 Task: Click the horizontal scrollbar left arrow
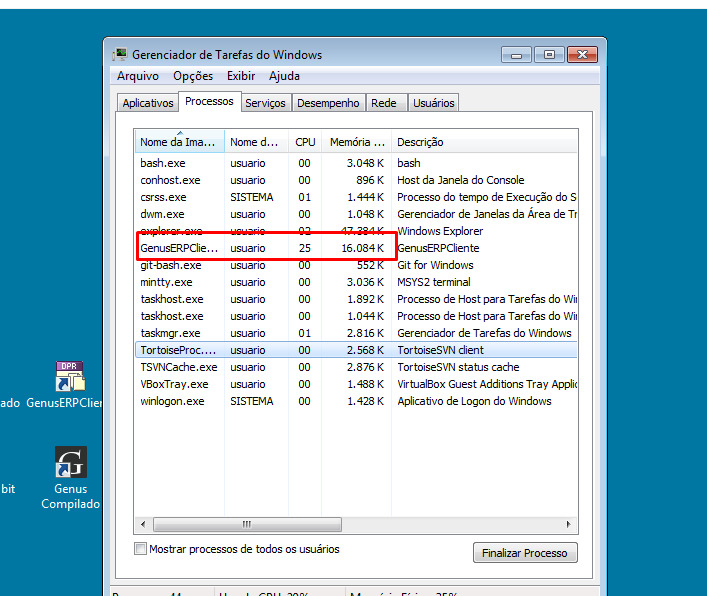click(143, 524)
